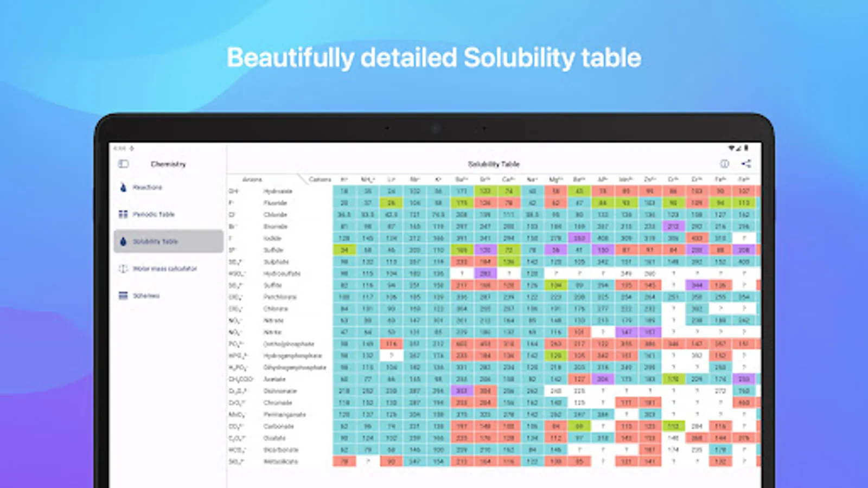
Task: Click the Iodide anion row label
Action: click(272, 239)
